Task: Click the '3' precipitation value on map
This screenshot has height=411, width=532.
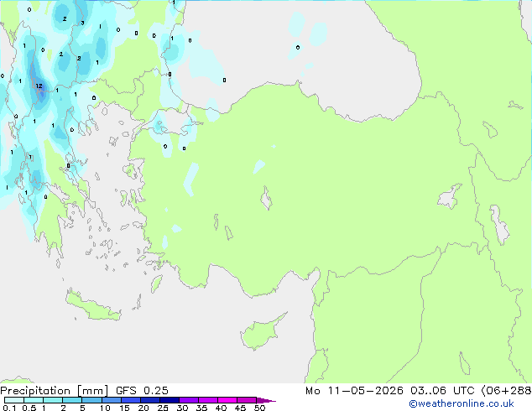Action: [82, 23]
